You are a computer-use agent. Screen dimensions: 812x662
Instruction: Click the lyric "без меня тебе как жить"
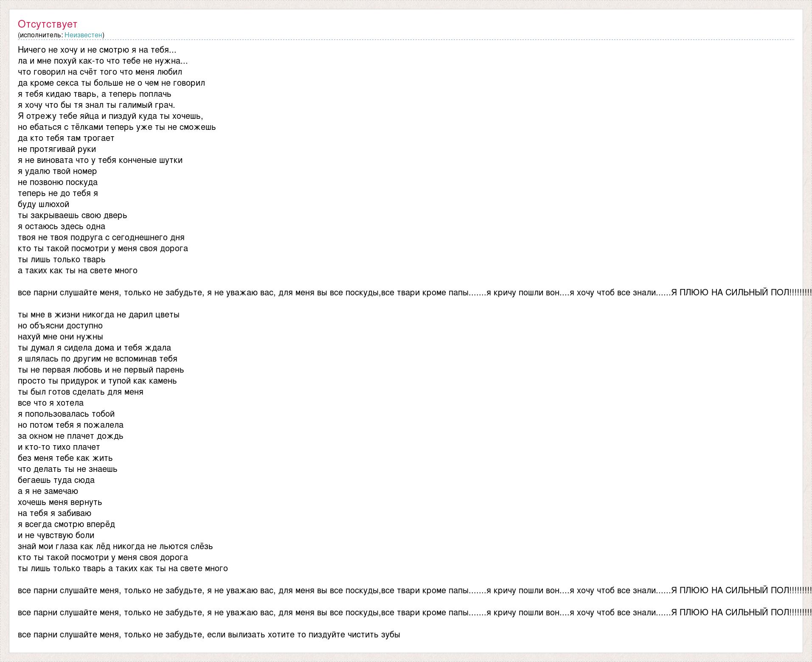(65, 458)
